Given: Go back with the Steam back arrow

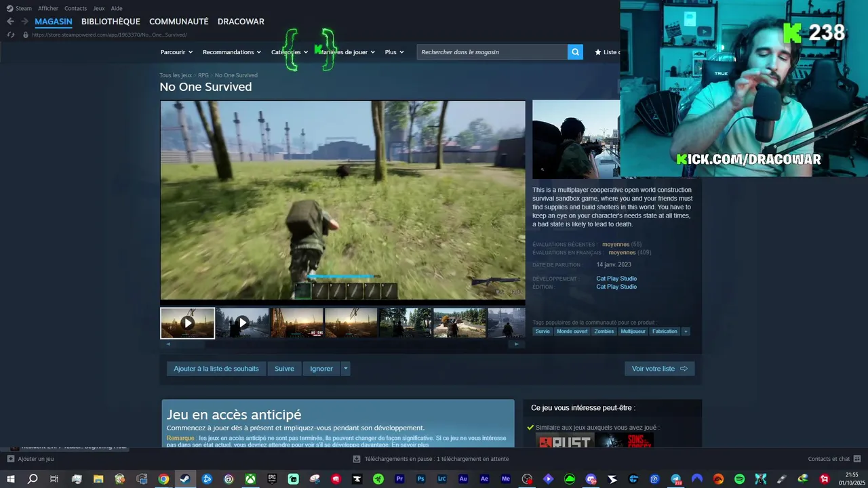Looking at the screenshot, I should pyautogui.click(x=10, y=21).
